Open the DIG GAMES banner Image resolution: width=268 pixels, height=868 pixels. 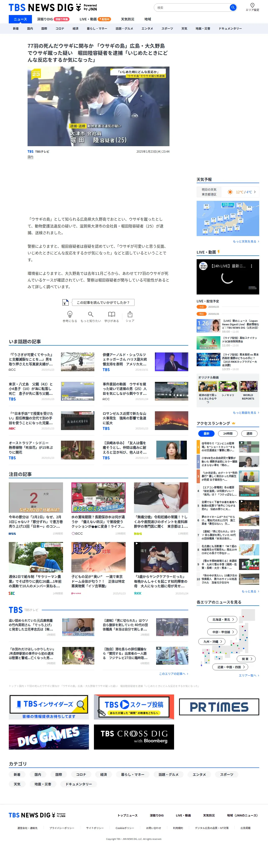49,737
